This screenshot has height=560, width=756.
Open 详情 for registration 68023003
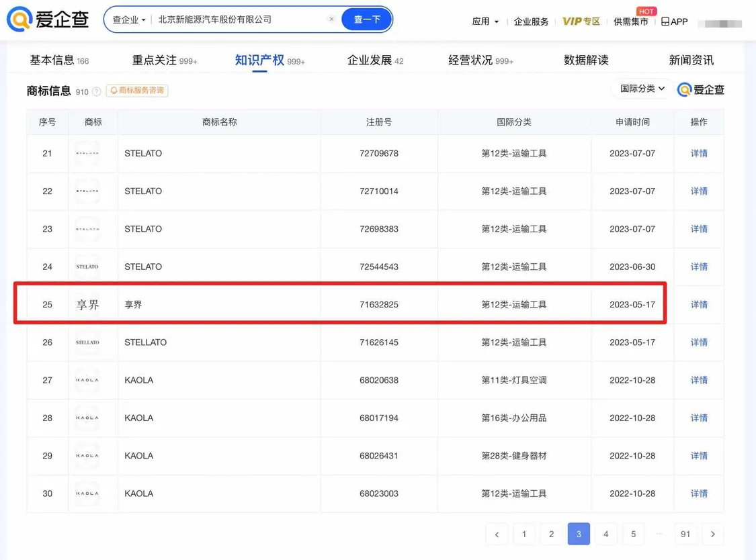[x=699, y=494]
